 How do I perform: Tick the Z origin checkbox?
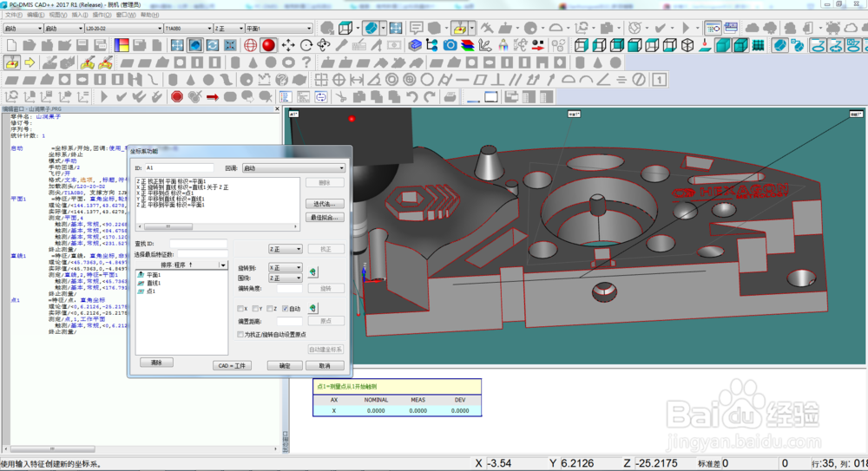pyautogui.click(x=270, y=309)
